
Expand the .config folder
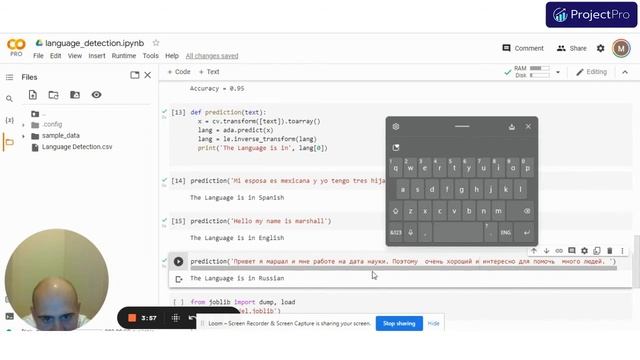point(23,125)
